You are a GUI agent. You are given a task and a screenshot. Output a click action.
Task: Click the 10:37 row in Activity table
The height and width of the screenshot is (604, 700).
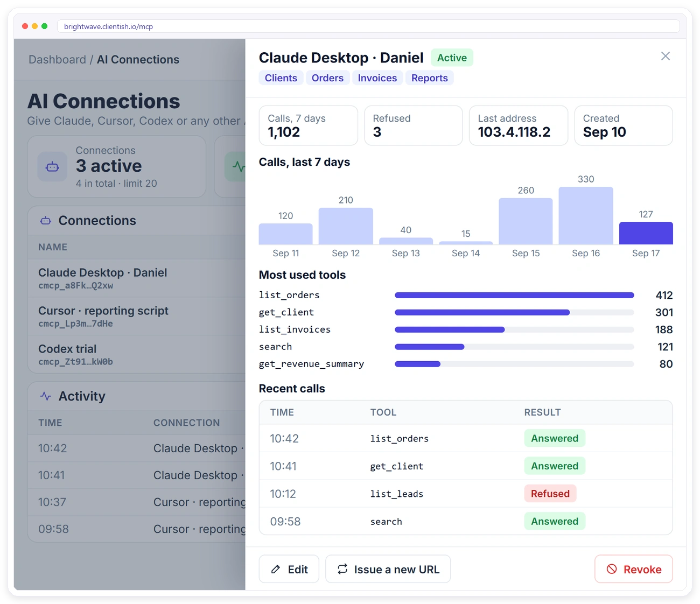(x=137, y=502)
